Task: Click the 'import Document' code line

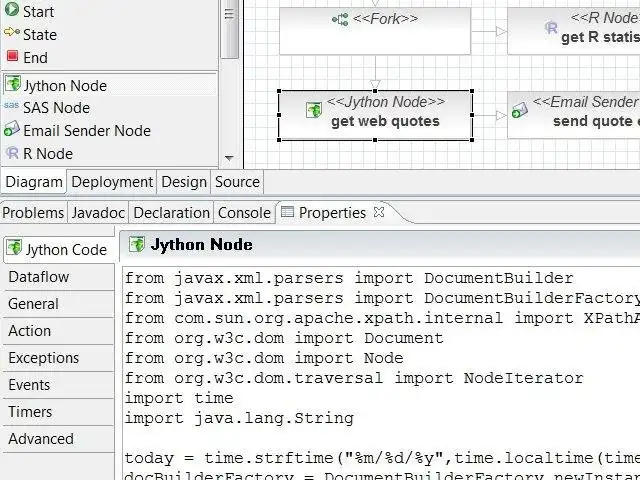Action: click(x=284, y=338)
